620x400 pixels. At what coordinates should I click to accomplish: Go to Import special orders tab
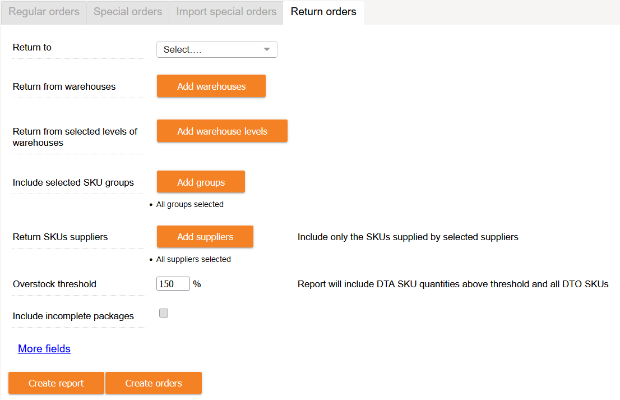(x=226, y=12)
